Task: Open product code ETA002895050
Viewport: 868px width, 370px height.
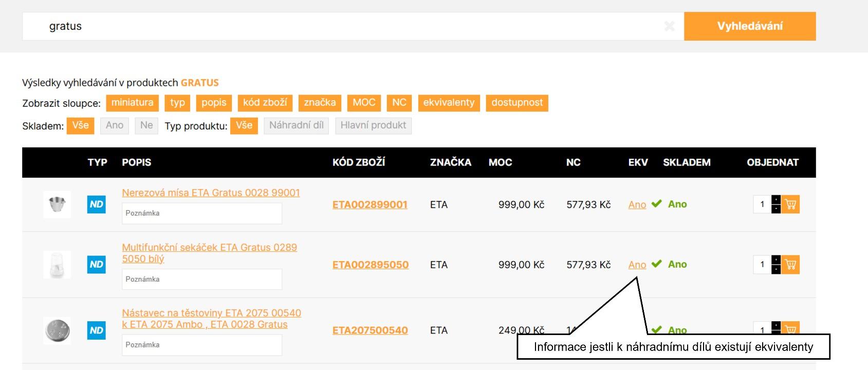Action: (x=371, y=265)
